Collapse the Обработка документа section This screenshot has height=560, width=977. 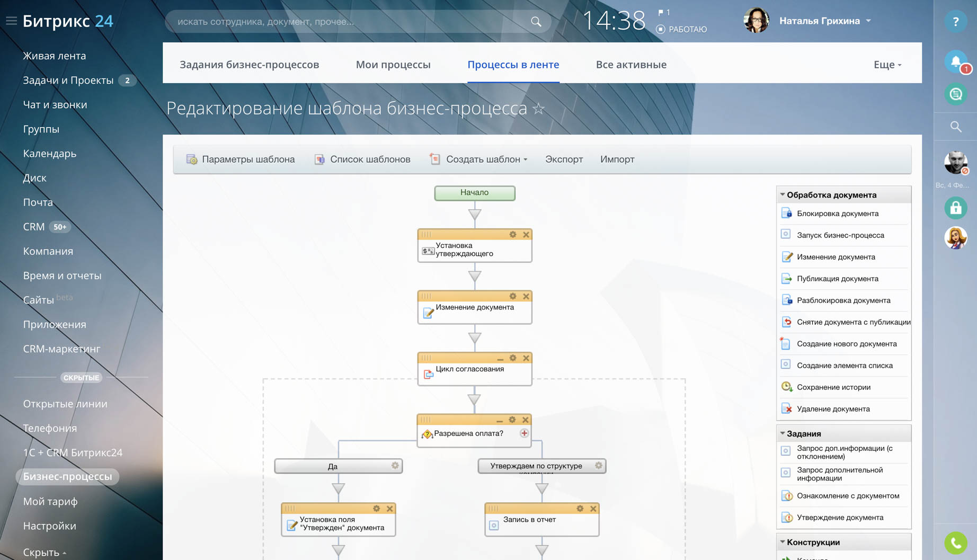(783, 195)
